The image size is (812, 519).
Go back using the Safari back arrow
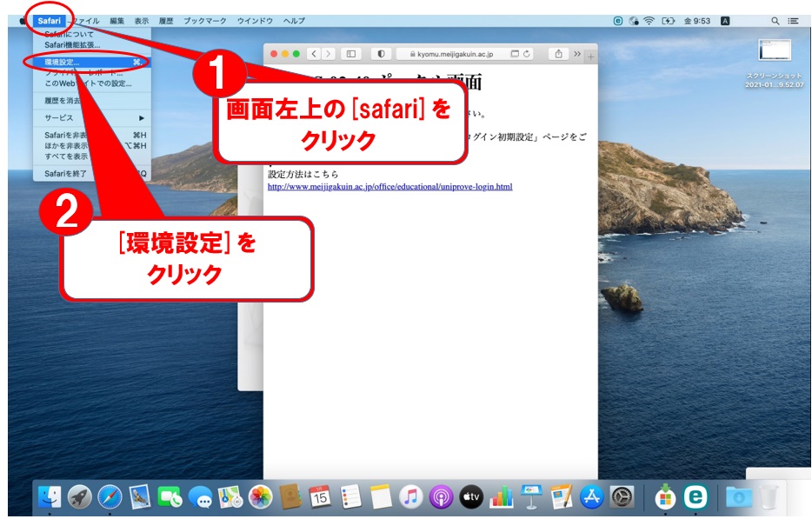click(314, 54)
